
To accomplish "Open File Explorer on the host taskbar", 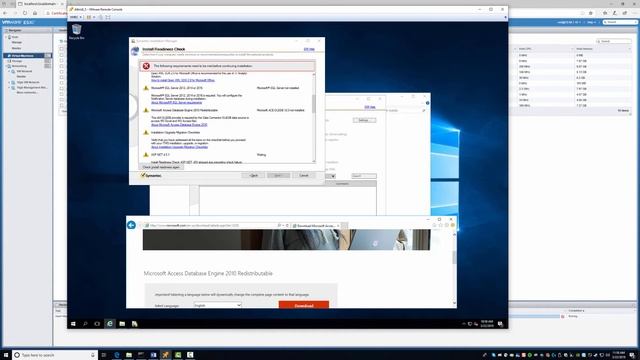I will [x=129, y=355].
